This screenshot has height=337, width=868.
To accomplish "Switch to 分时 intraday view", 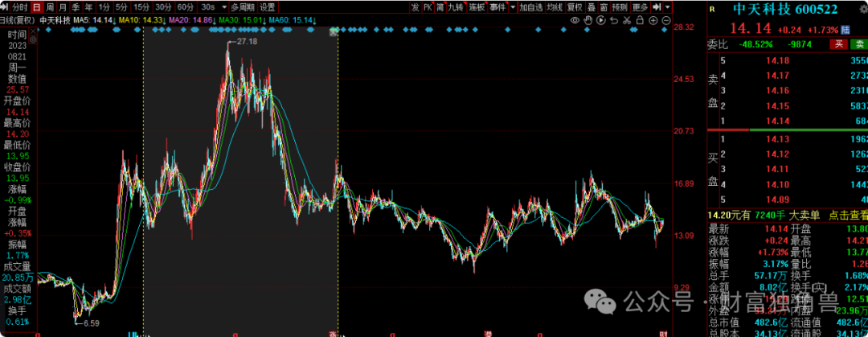I will point(19,7).
